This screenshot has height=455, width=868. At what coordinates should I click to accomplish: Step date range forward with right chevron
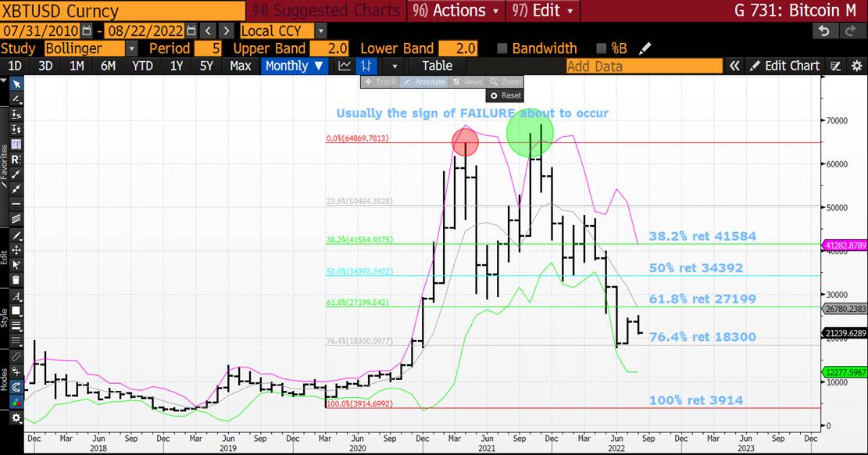pos(226,31)
